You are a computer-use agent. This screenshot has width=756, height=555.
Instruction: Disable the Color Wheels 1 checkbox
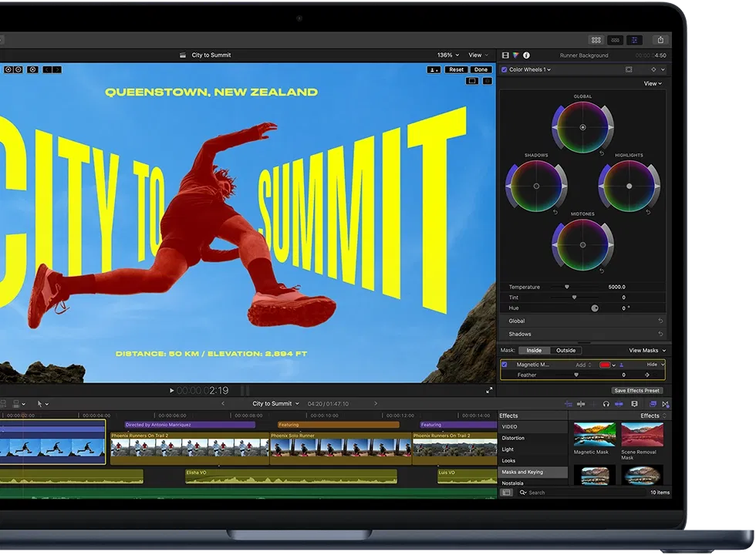(x=505, y=69)
